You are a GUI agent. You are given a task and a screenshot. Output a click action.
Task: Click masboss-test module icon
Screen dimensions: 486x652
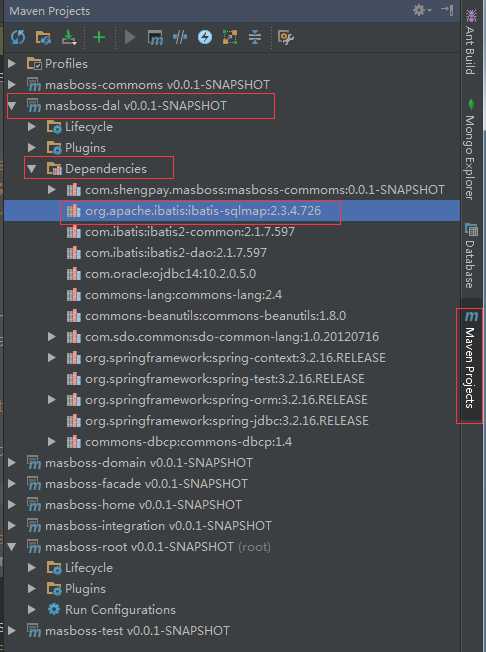click(34, 630)
